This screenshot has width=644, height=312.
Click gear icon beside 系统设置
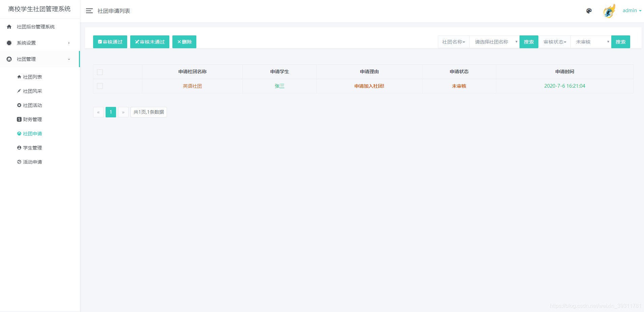9,43
